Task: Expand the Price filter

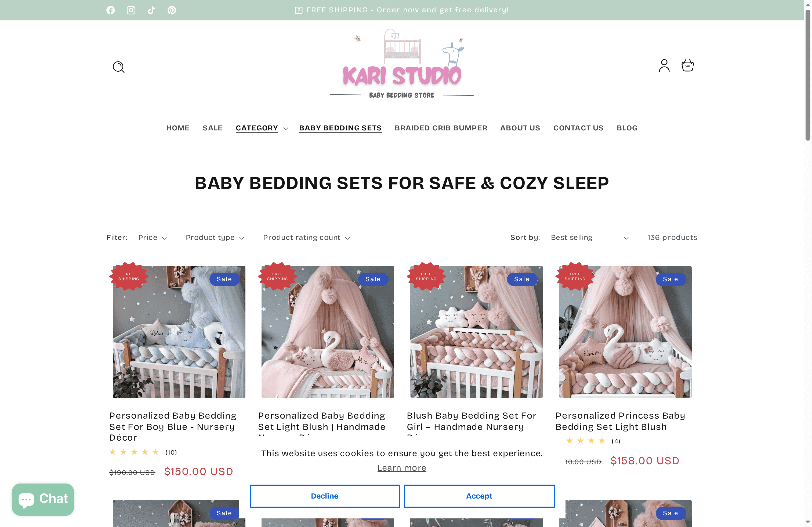Action: point(153,237)
